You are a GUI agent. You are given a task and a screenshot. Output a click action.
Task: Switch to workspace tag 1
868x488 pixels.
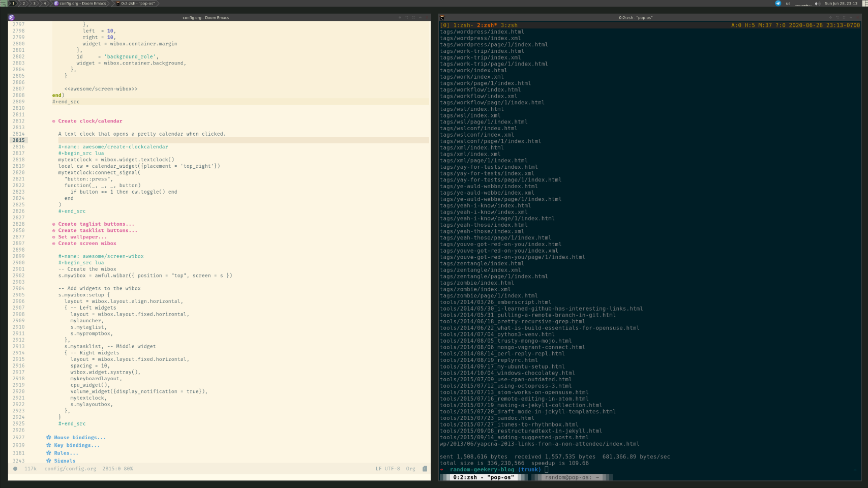coord(13,3)
